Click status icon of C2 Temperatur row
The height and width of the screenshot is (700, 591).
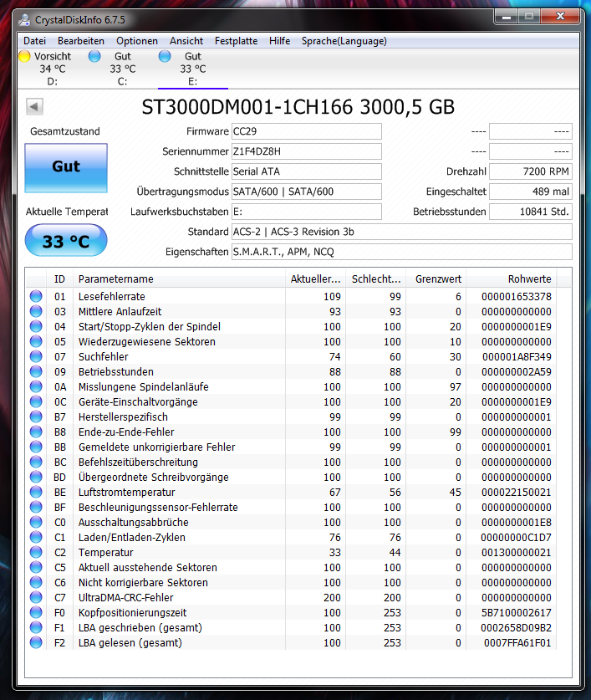(36, 552)
